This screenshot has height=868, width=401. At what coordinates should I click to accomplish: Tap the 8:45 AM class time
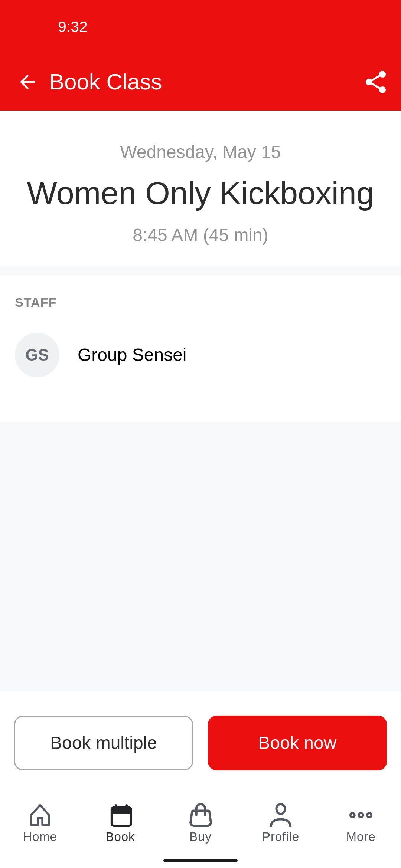(165, 235)
